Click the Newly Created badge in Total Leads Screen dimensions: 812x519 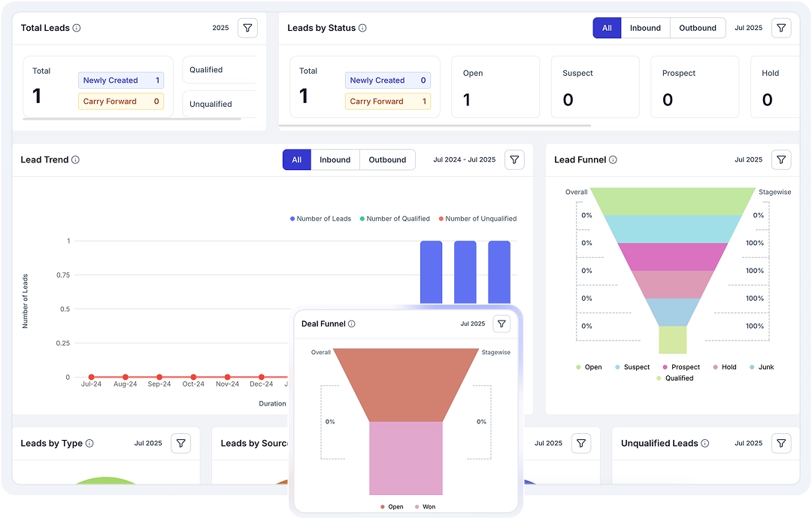121,80
